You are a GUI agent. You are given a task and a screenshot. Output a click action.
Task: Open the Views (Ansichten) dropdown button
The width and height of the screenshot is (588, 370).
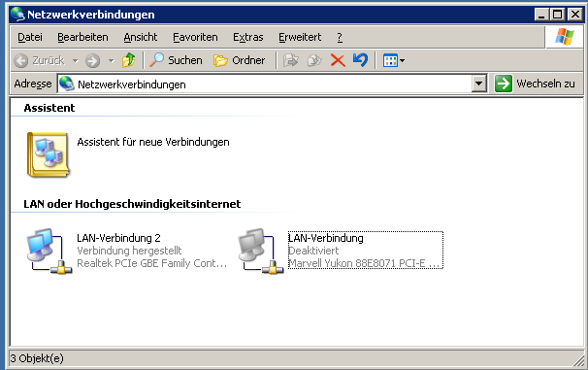[393, 60]
